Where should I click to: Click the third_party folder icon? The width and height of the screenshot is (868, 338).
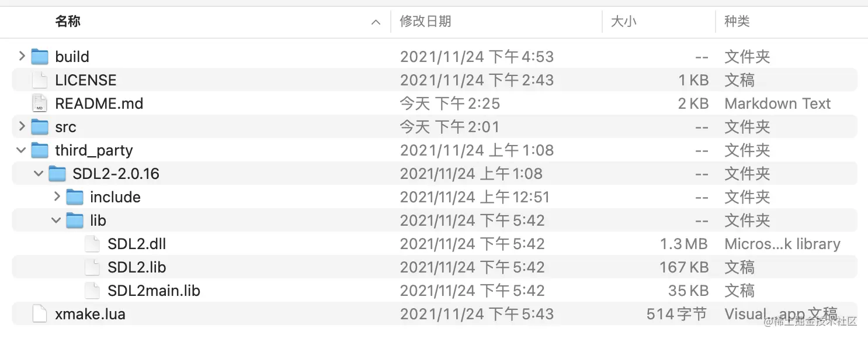[x=40, y=150]
